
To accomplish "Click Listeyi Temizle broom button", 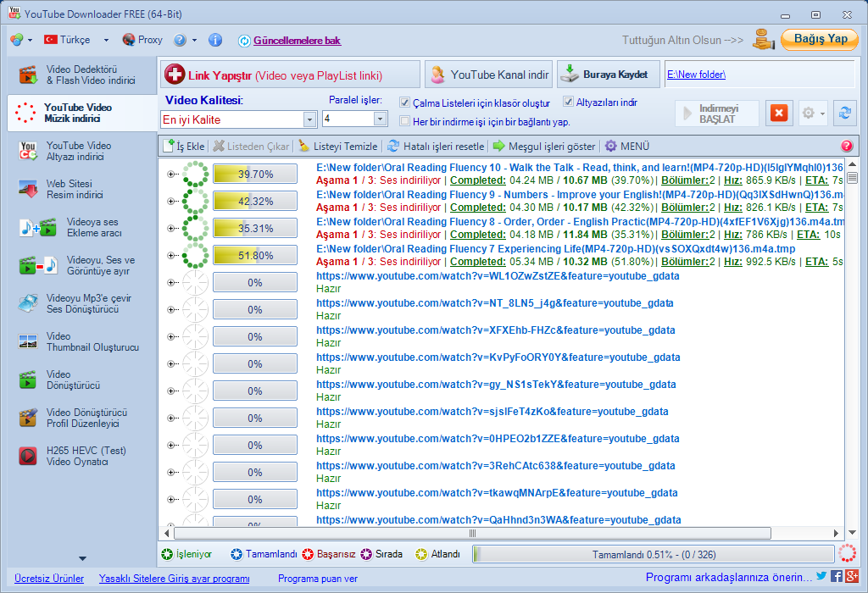I will 337,146.
